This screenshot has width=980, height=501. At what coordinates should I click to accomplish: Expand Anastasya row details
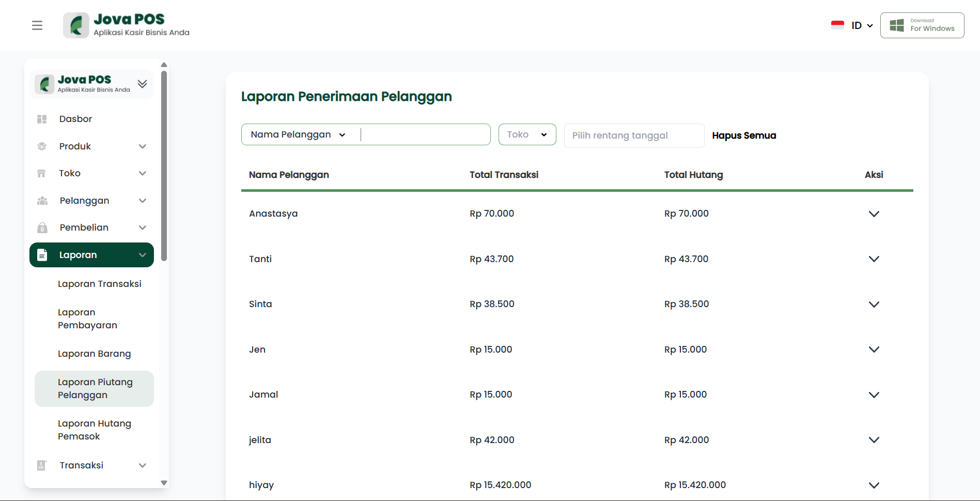[x=874, y=214]
